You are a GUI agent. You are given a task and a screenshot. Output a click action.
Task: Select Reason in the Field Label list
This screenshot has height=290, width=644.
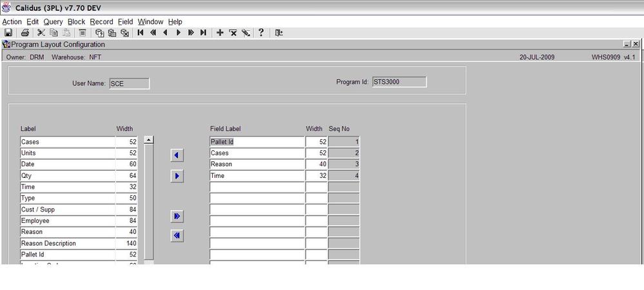point(257,164)
